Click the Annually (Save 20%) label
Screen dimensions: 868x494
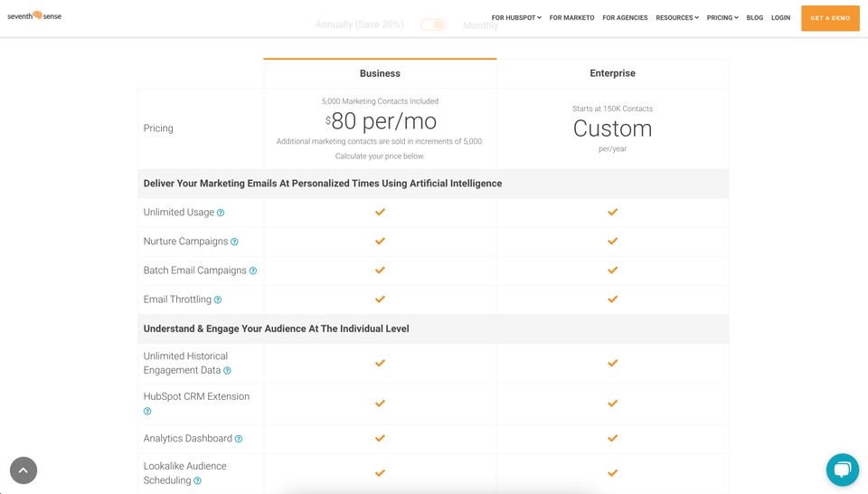[x=359, y=24]
